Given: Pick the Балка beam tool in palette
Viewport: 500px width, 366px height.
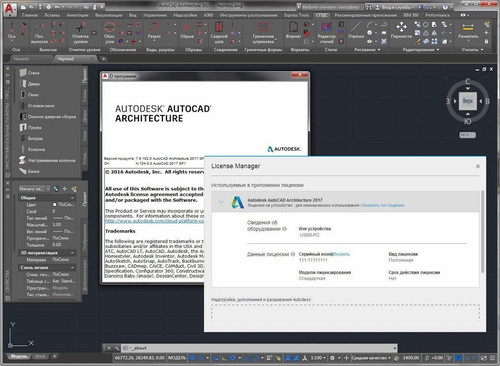Looking at the screenshot, I should 29,171.
